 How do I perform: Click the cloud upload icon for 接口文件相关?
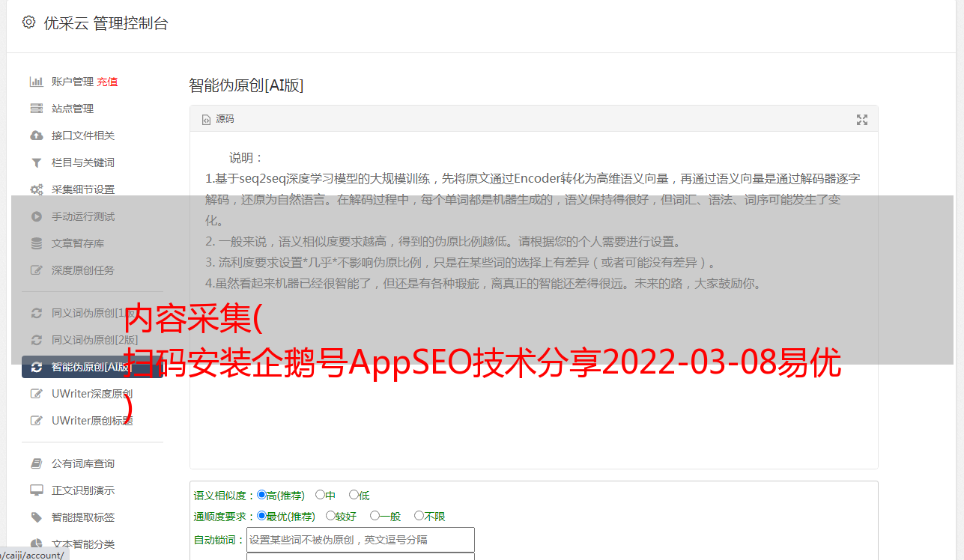click(x=36, y=136)
